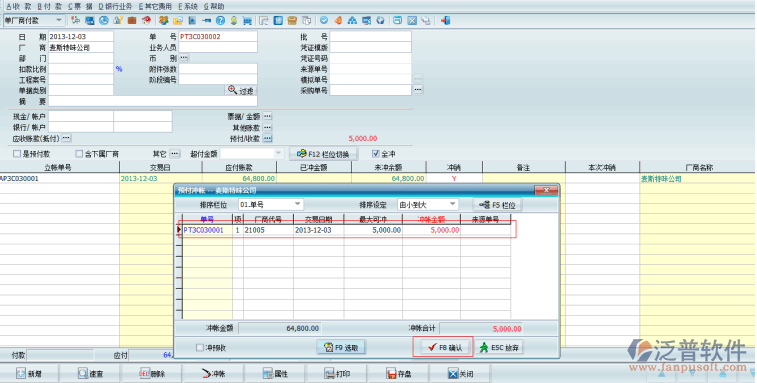Click the 存盘 save icon in bottom bar
This screenshot has height=383, width=757.
click(392, 373)
